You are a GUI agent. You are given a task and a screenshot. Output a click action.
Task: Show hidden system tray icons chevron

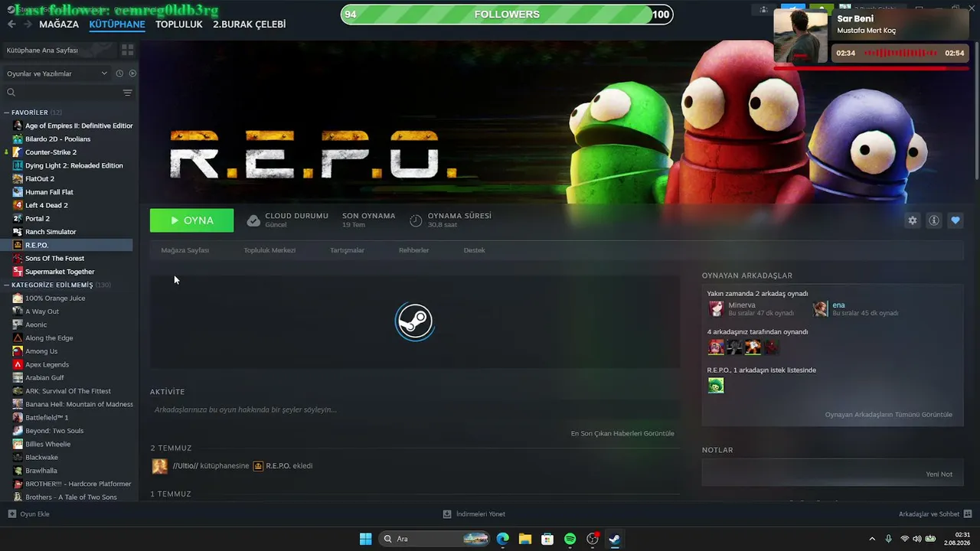pos(871,539)
